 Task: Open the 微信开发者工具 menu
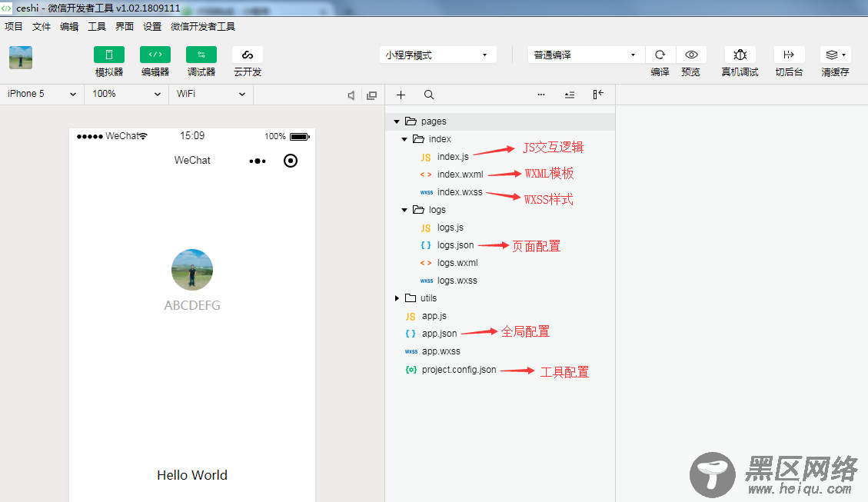[203, 27]
